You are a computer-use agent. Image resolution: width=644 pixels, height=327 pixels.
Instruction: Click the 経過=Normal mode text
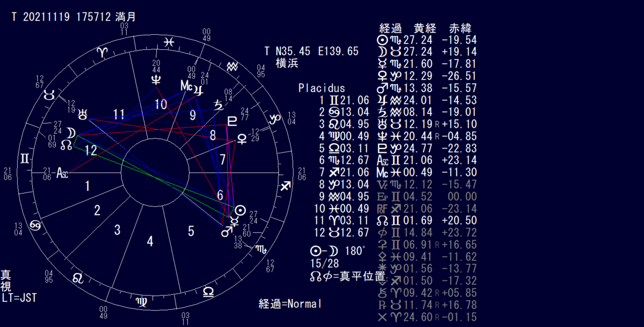tap(290, 304)
